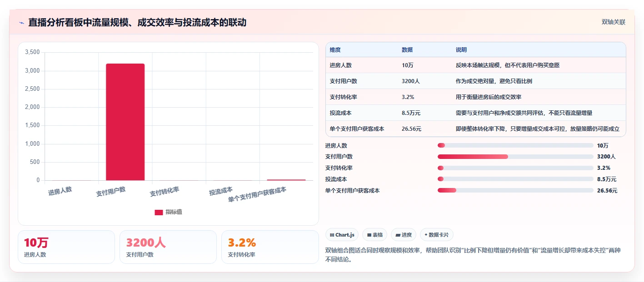Click the 单个支付用户获客成本 progress bar
The width and height of the screenshot is (644, 282).
tap(515, 190)
